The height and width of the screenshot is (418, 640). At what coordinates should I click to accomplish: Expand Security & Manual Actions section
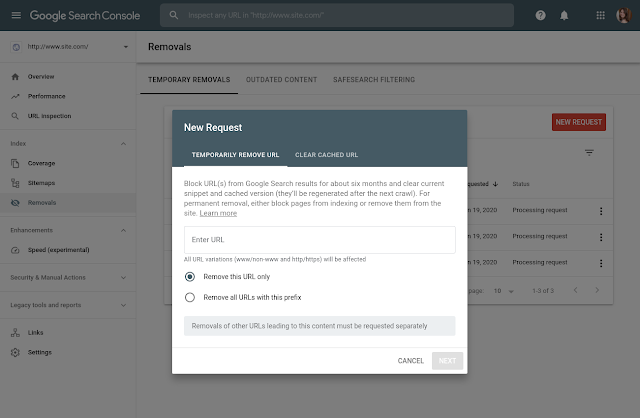(x=123, y=277)
